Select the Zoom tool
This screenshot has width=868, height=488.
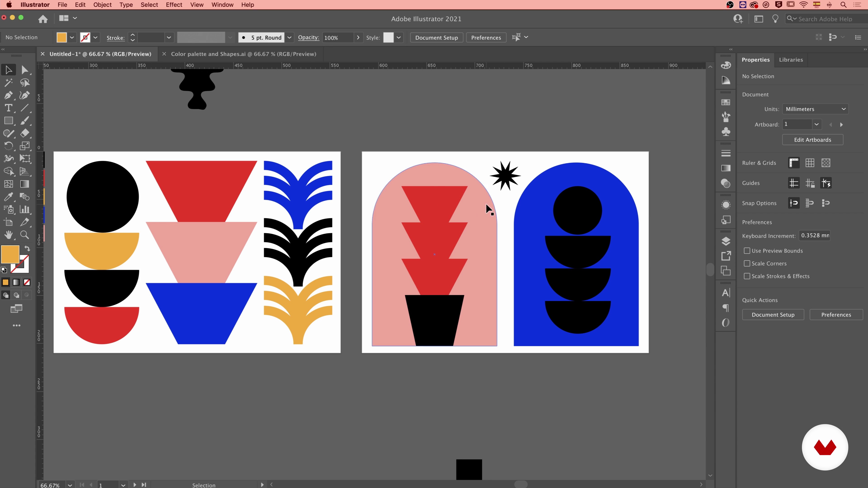point(25,235)
